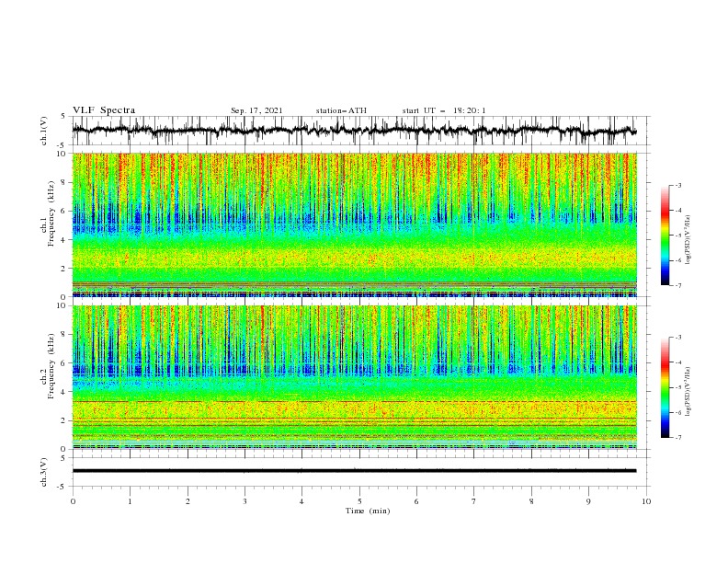This screenshot has height=563, width=728.
Task: Click the "2" tick on the time axis
Action: pos(188,501)
